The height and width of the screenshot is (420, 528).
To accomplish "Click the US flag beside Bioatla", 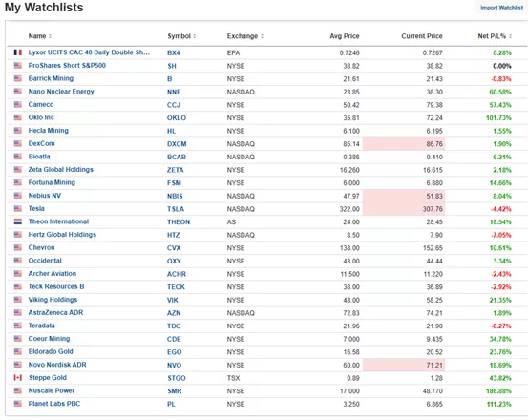I will coord(18,157).
